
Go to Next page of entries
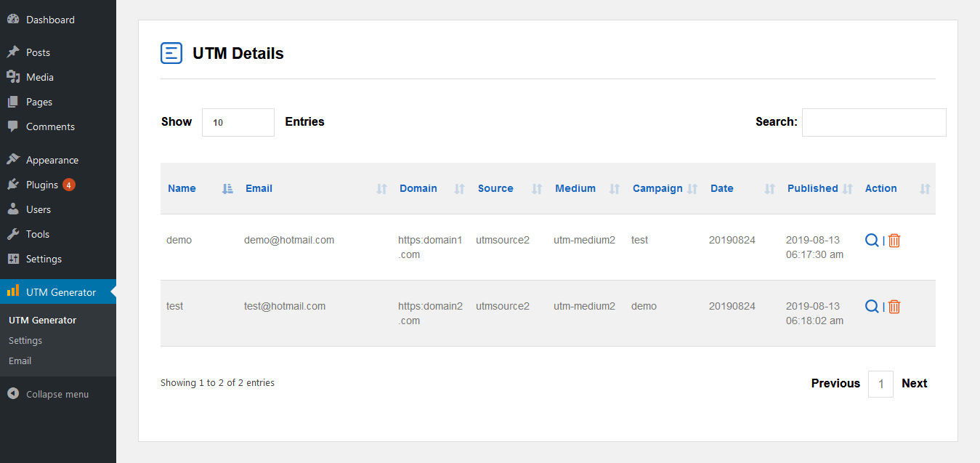pyautogui.click(x=914, y=383)
